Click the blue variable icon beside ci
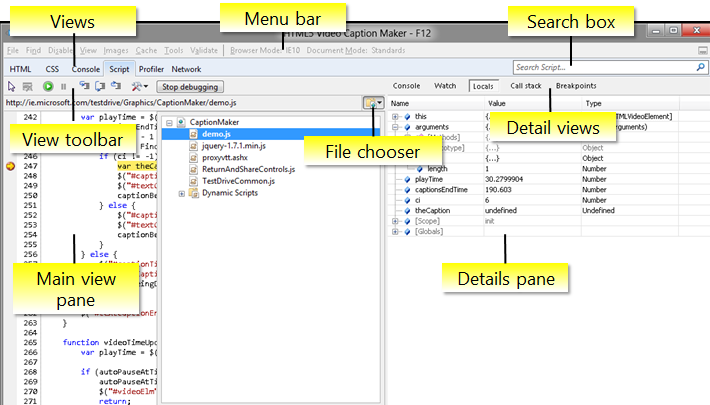Image resolution: width=710 pixels, height=405 pixels. pos(407,200)
